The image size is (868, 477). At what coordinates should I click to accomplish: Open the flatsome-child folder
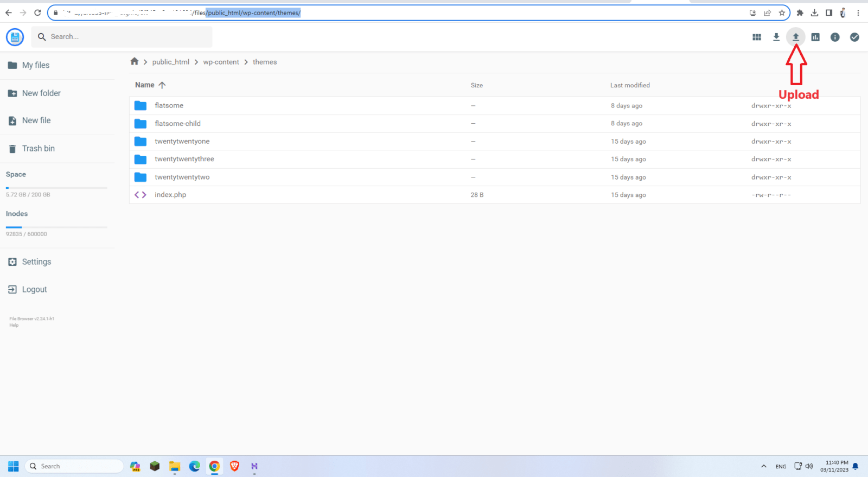tap(177, 124)
